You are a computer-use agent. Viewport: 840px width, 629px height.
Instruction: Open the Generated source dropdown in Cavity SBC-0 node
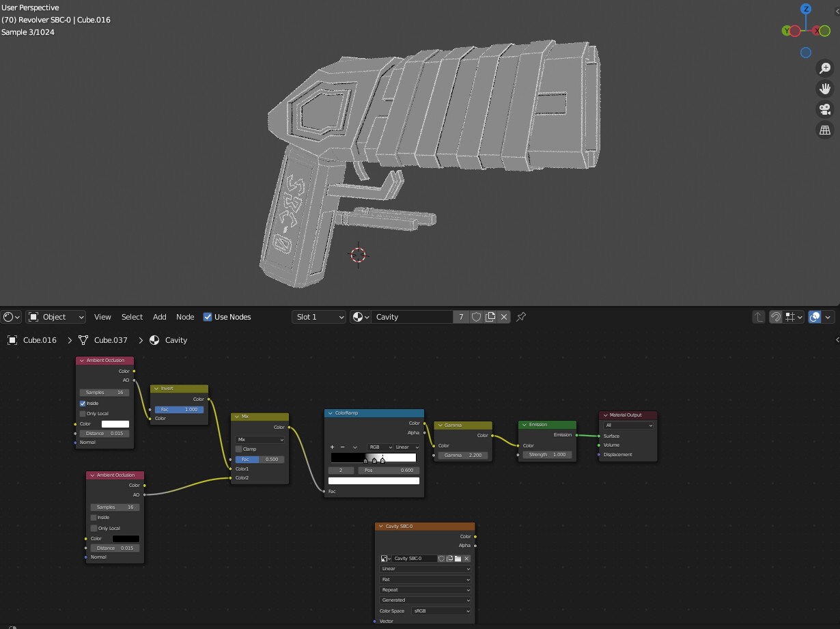(x=425, y=600)
